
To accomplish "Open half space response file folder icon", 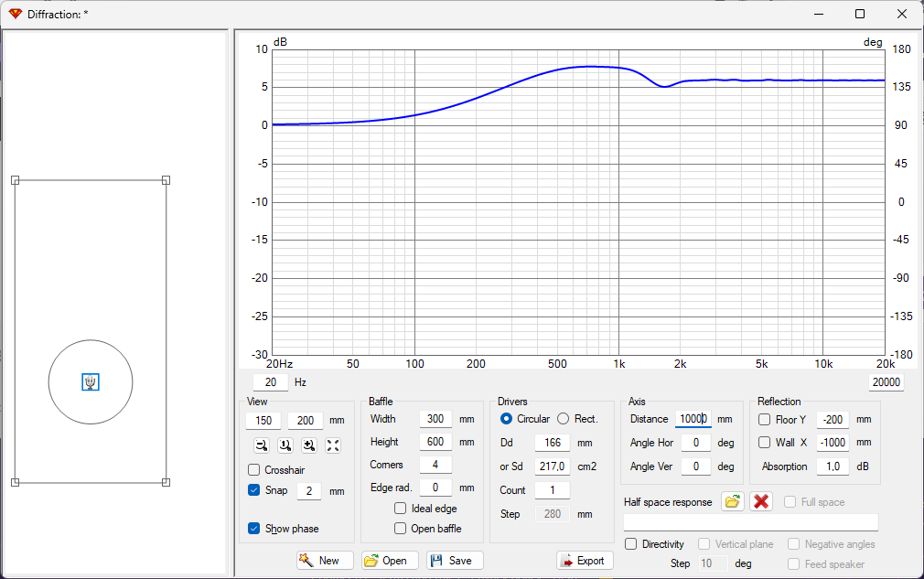I will click(x=733, y=502).
